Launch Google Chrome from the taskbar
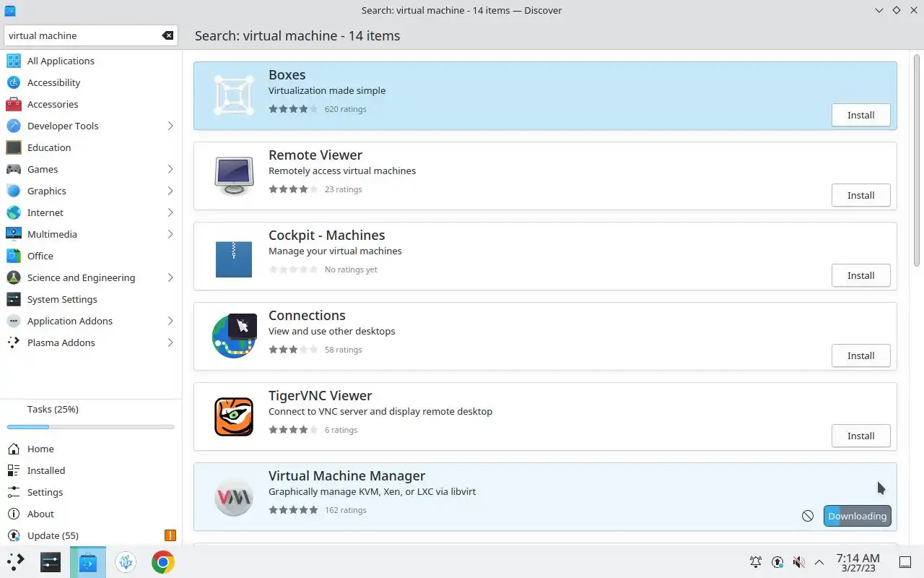Screen dimensions: 924x578 (163, 561)
